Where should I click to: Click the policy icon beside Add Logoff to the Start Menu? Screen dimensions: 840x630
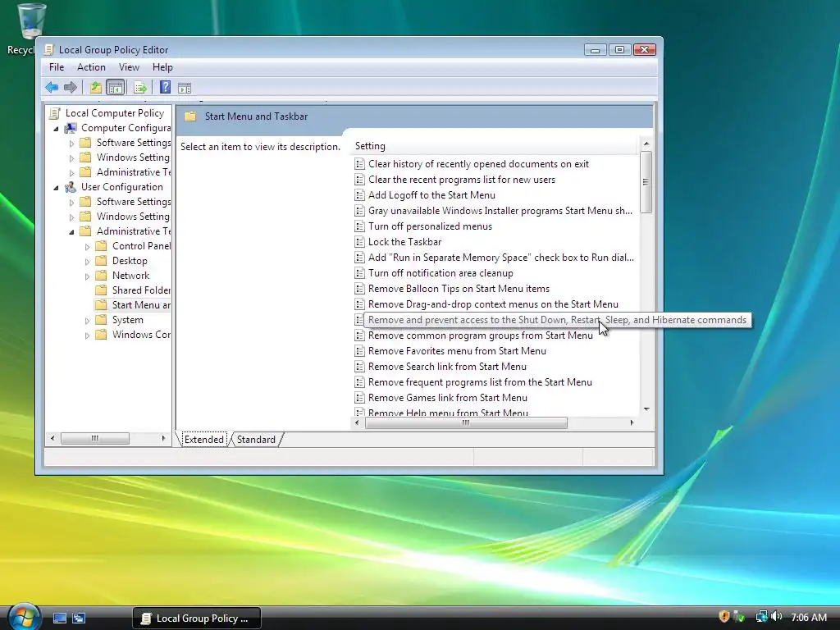[x=359, y=195]
